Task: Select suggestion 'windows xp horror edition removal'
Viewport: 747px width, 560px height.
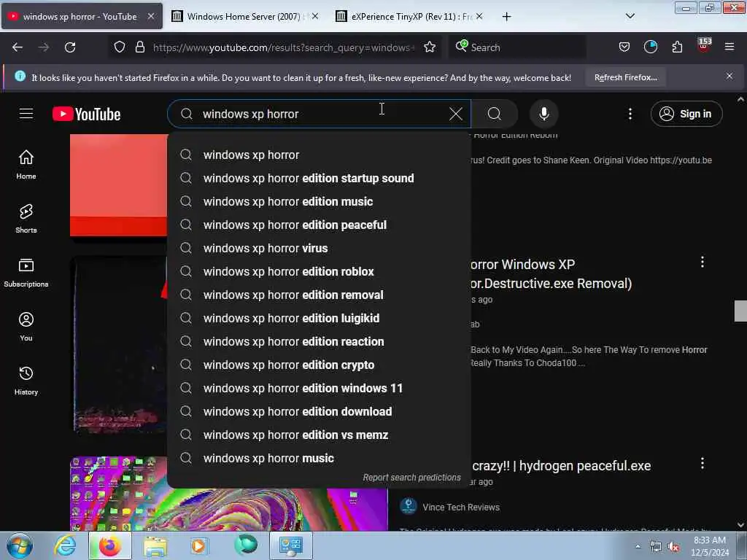Action: [x=320, y=295]
